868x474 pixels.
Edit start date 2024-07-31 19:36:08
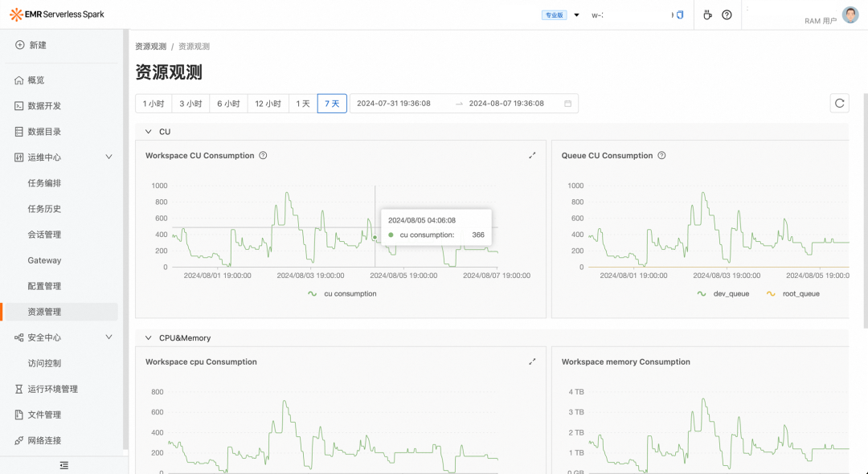(394, 104)
